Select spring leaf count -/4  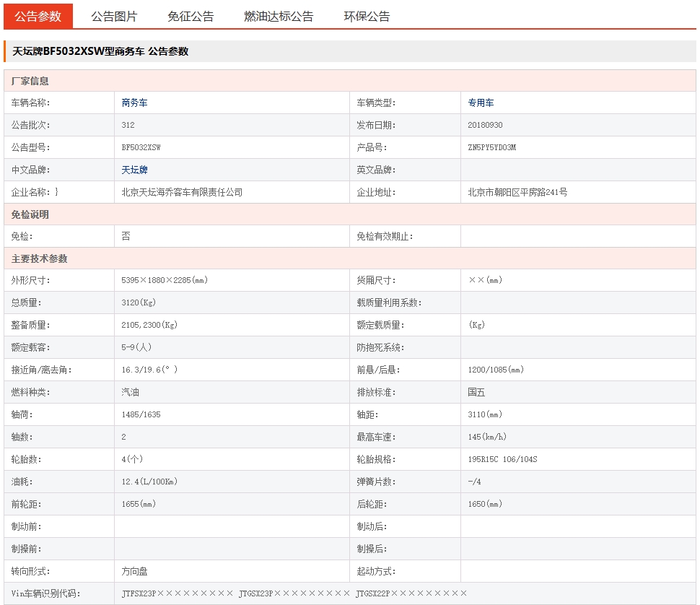tap(474, 482)
